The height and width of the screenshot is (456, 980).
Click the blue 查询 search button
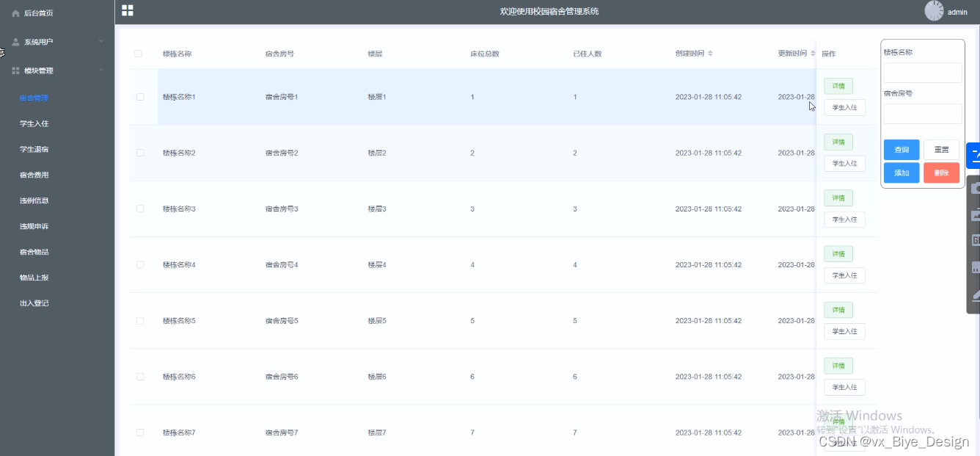point(902,150)
